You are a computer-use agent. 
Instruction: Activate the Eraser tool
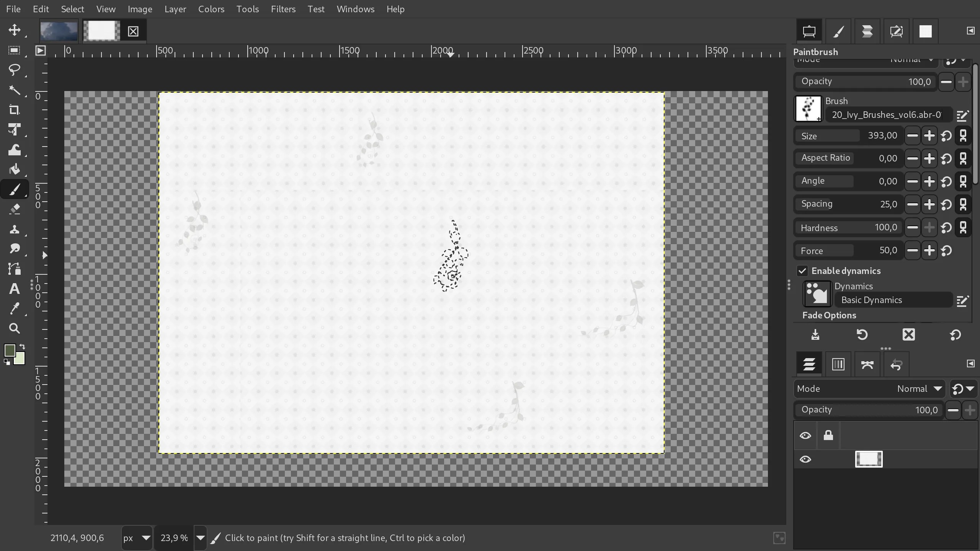(15, 209)
